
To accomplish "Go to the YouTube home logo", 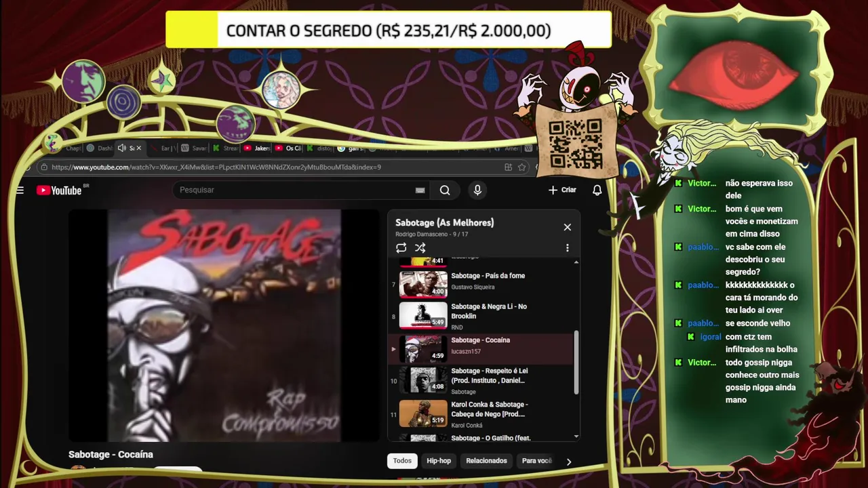I will coord(59,190).
